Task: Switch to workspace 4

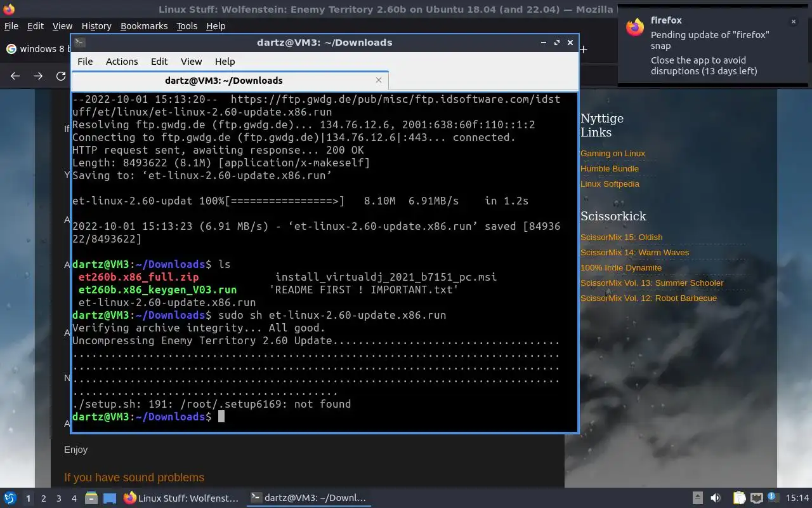Action: 74,498
